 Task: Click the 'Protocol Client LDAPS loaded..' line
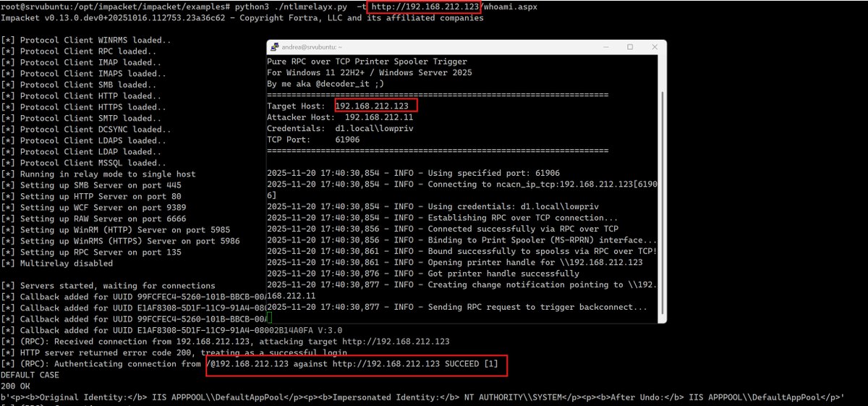(84, 140)
